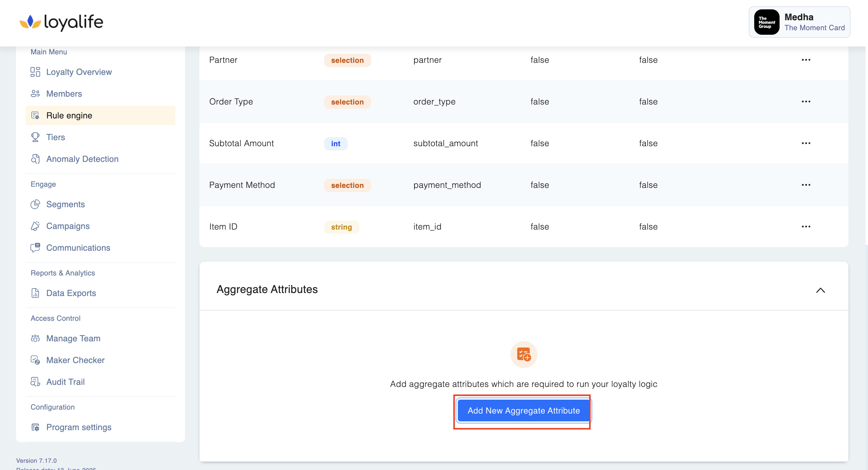Image resolution: width=868 pixels, height=470 pixels.
Task: Click the Members people icon
Action: (x=35, y=93)
